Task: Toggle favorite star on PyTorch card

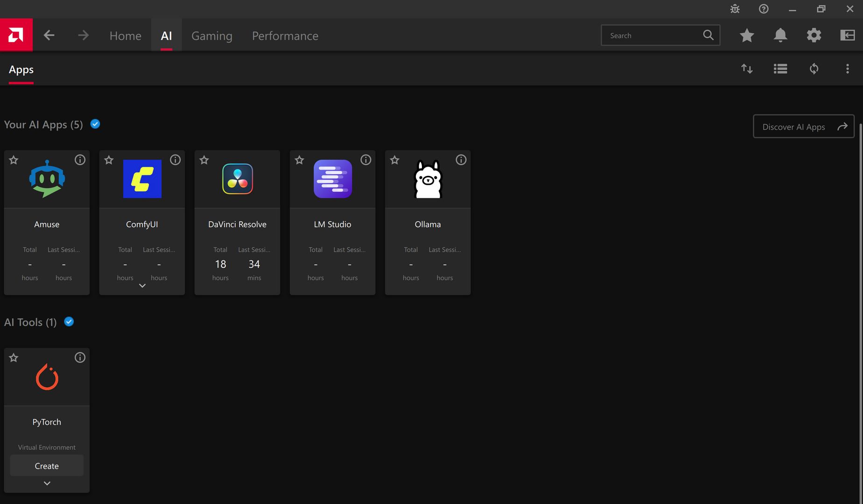Action: 14,358
